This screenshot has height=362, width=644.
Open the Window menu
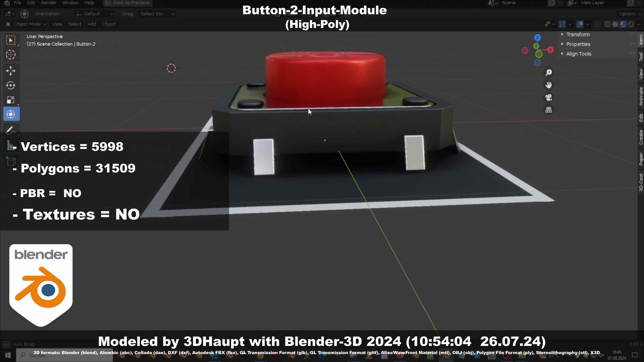click(x=70, y=3)
